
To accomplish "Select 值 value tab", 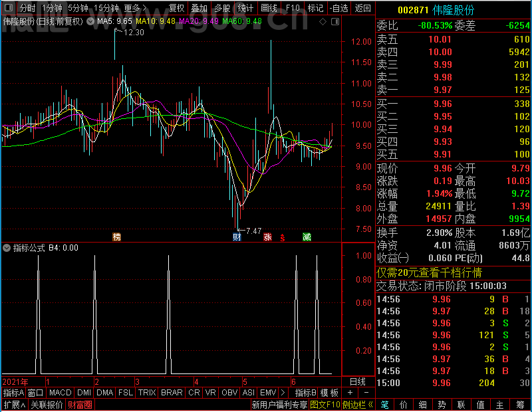I will pyautogui.click(x=480, y=405).
